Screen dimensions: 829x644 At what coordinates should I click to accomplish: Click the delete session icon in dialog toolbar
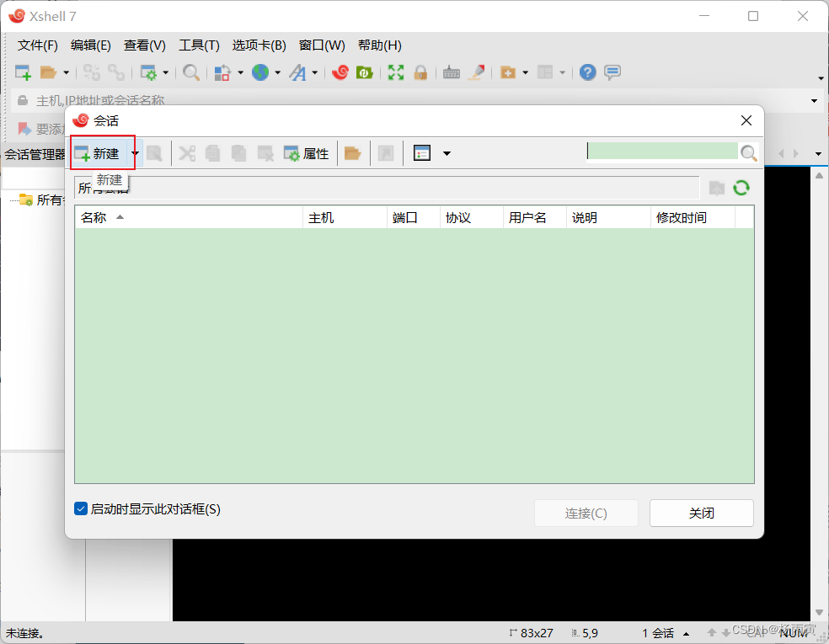pyautogui.click(x=265, y=154)
